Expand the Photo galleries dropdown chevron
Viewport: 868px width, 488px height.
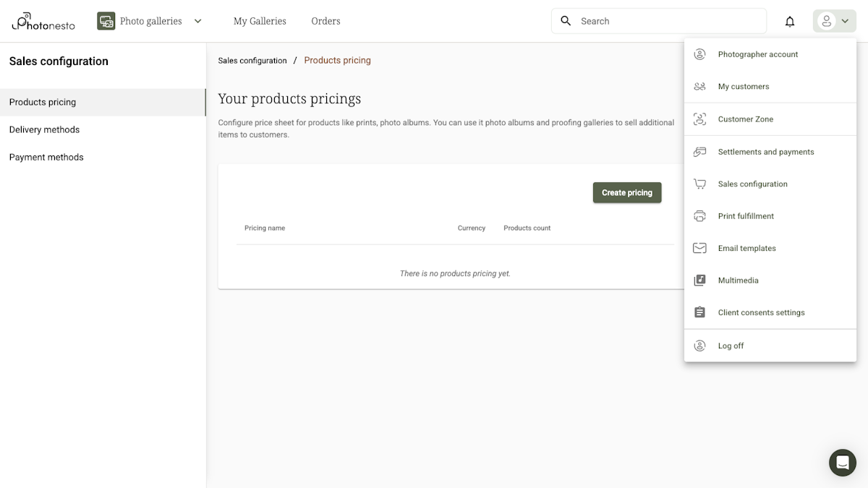pyautogui.click(x=197, y=21)
